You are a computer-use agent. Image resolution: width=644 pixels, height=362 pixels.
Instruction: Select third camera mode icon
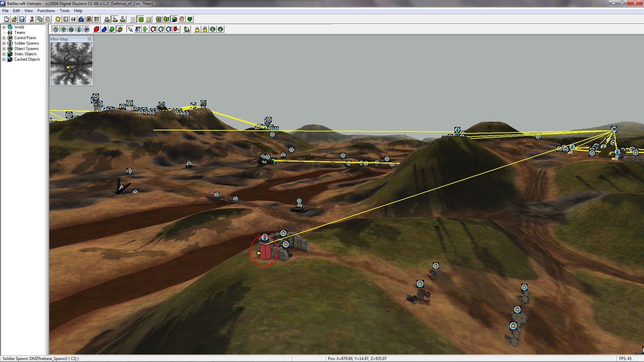point(122,19)
